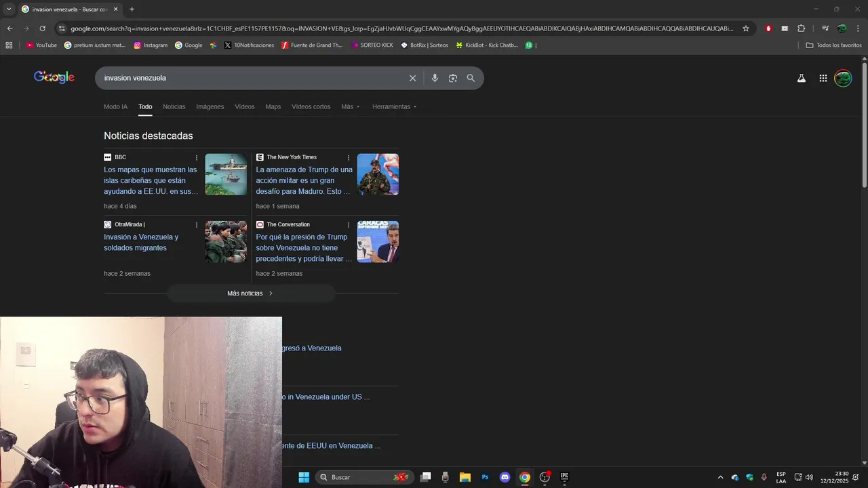Screen dimensions: 868x488
Task: Open Epic Games Launcher from the taskbar
Action: coord(564,477)
